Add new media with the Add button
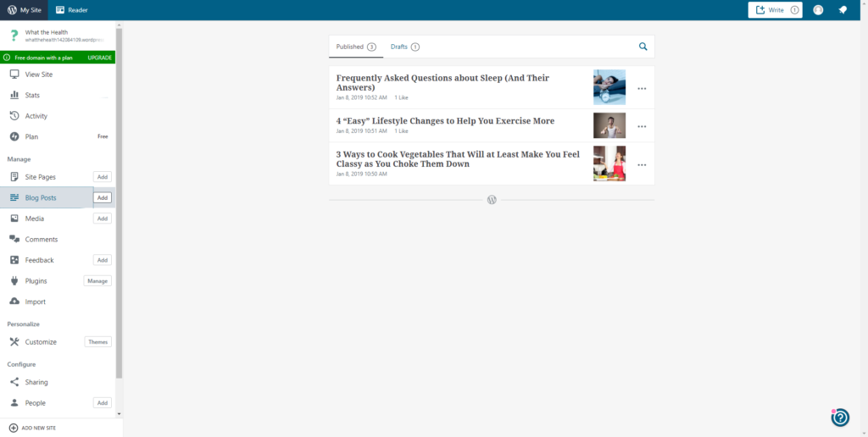Viewport: 868px width, 437px height. click(103, 218)
